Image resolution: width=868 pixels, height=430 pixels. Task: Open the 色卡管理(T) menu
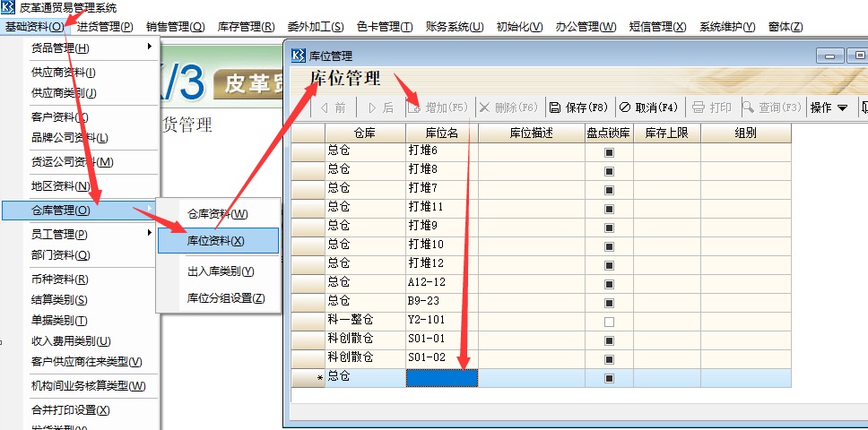[385, 27]
